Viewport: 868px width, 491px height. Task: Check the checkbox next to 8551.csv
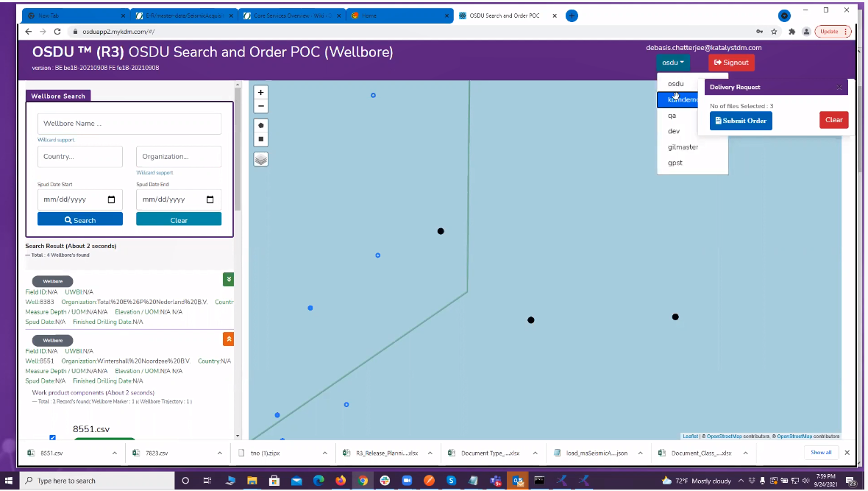tap(52, 437)
